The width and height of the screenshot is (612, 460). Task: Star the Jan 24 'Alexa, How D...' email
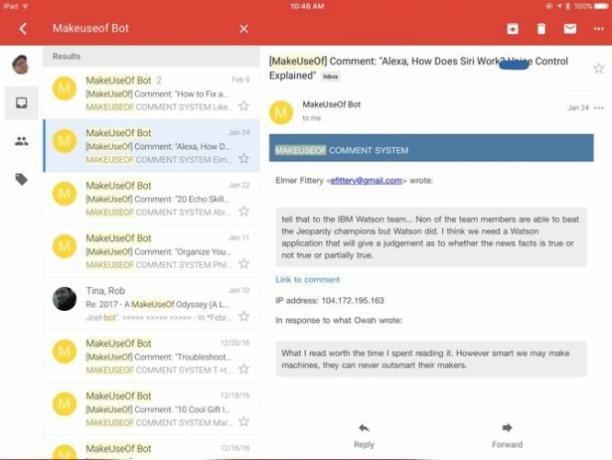click(x=244, y=158)
